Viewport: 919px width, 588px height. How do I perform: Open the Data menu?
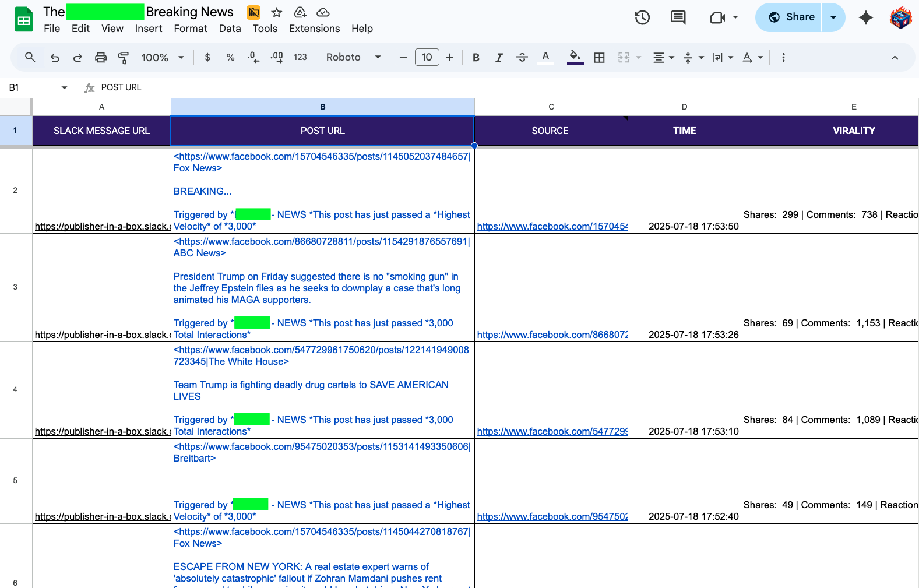coord(230,29)
